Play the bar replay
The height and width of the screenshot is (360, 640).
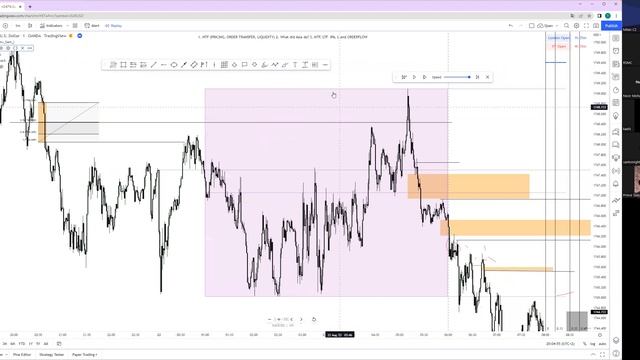click(414, 77)
